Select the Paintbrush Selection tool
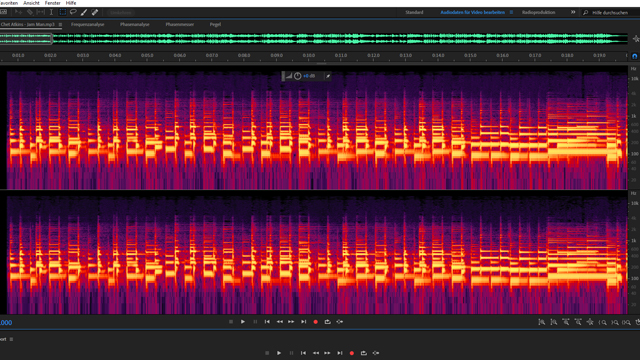This screenshot has height=360, width=640. point(84,12)
